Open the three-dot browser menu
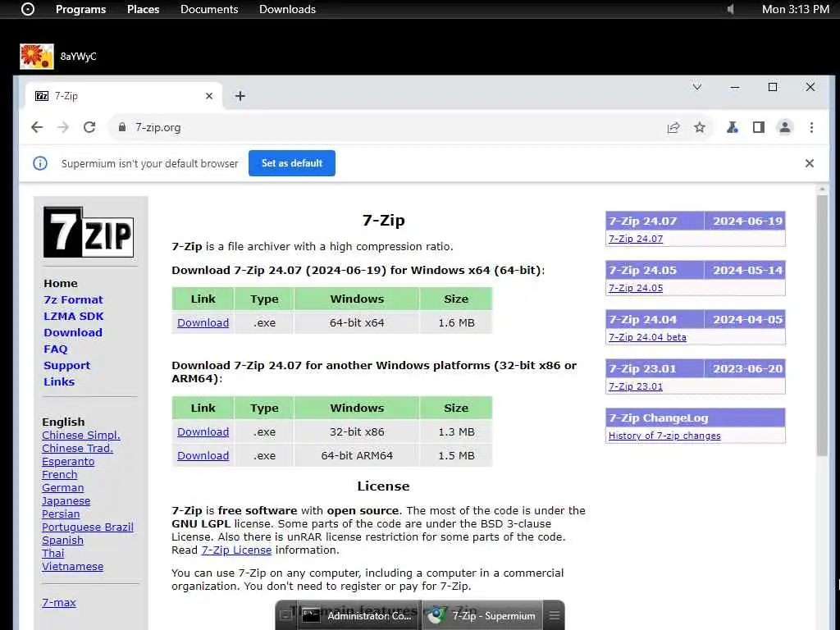The width and height of the screenshot is (840, 630). [x=811, y=127]
